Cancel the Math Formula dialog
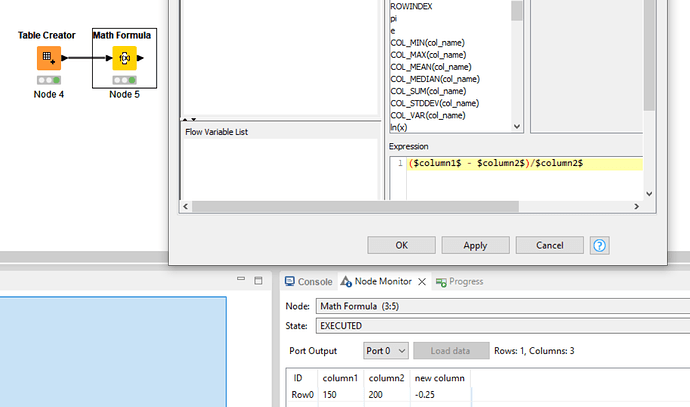The width and height of the screenshot is (690, 407). [x=549, y=245]
